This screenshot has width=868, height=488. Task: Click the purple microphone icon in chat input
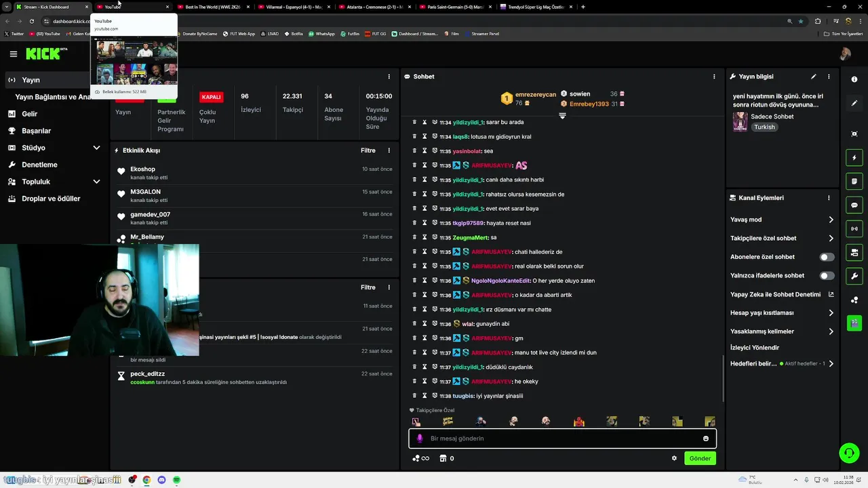(419, 439)
